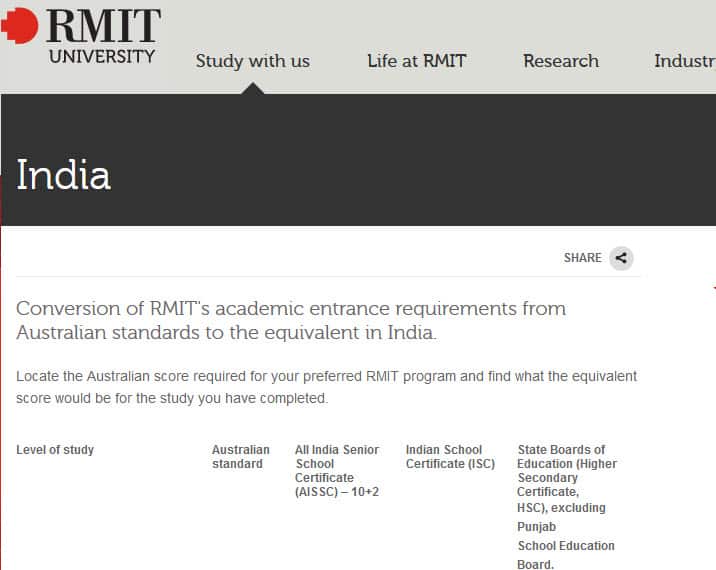Click the Locate the Australian score paragraph
Viewport: 716px width, 570px height.
tap(326, 387)
